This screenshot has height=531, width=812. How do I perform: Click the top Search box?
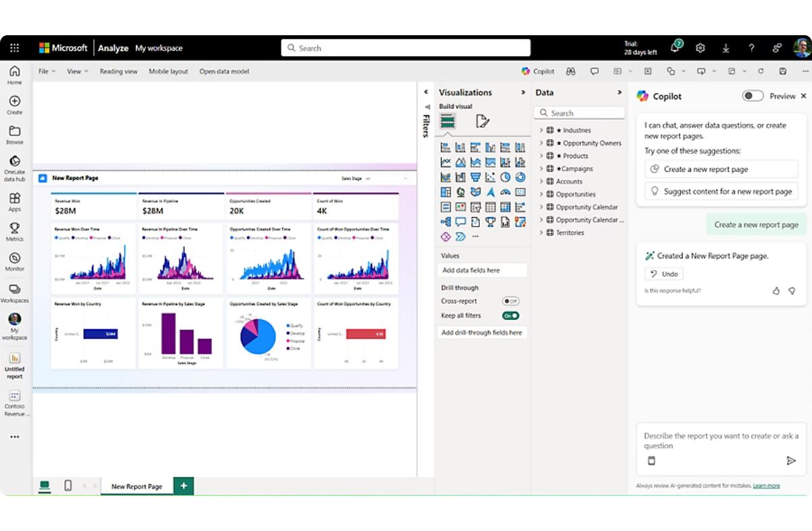pos(405,48)
